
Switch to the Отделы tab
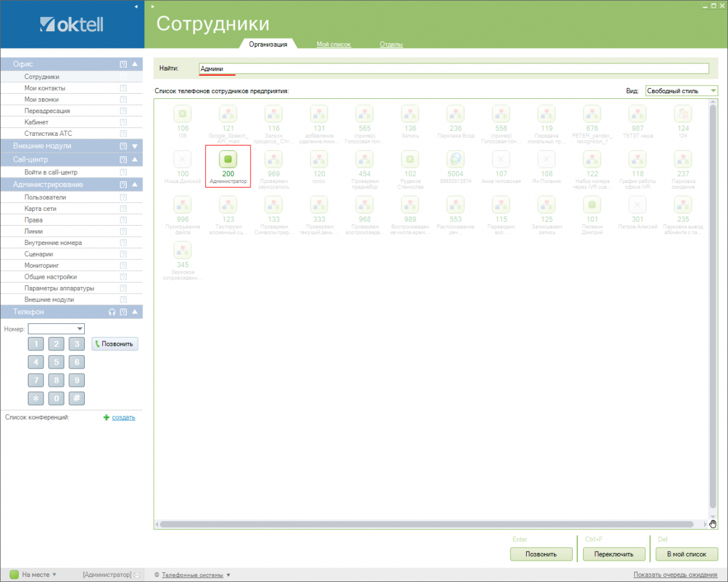pos(391,45)
